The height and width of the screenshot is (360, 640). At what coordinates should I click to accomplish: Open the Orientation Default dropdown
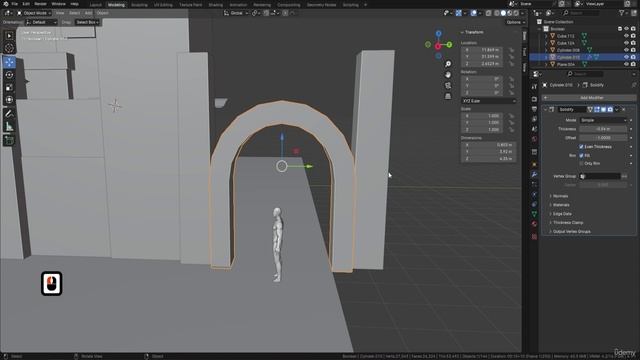41,22
